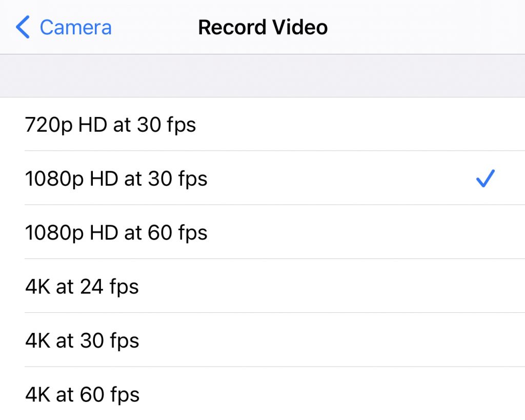
Task: Select 4K at 30 fps
Action: pyautogui.click(x=262, y=339)
